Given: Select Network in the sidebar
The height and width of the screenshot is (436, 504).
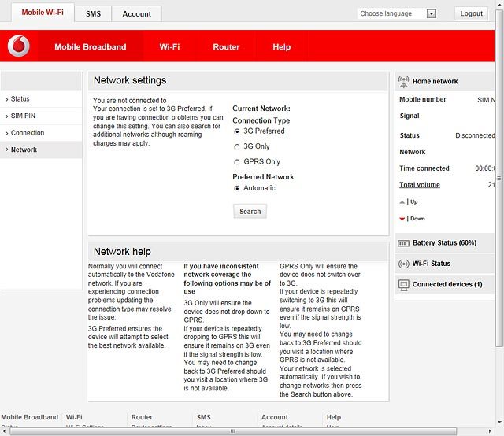Looking at the screenshot, I should [x=41, y=150].
